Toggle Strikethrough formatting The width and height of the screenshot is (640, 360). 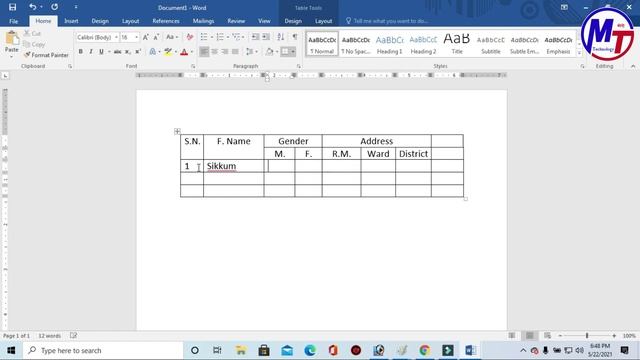point(118,51)
